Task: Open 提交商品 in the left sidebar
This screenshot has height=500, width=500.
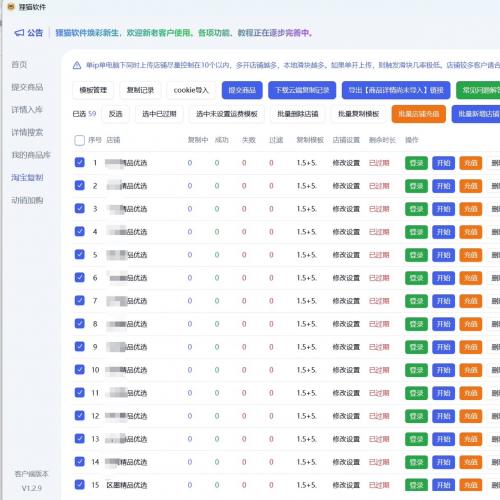Action: pos(27,87)
